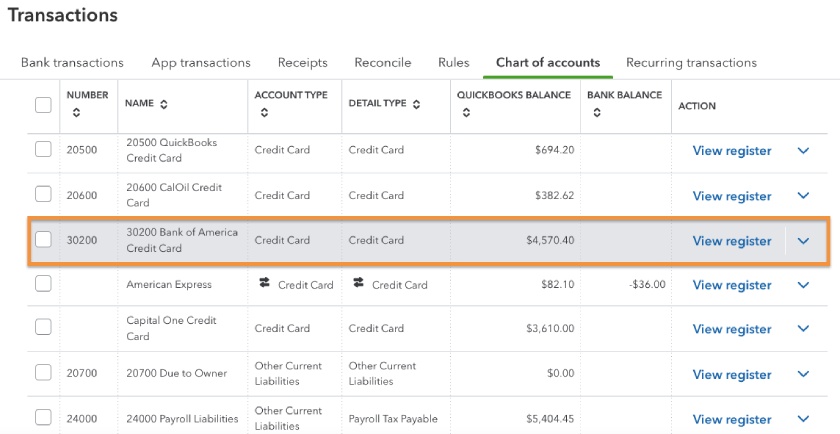Click the $82.10 balance cell

(x=558, y=285)
